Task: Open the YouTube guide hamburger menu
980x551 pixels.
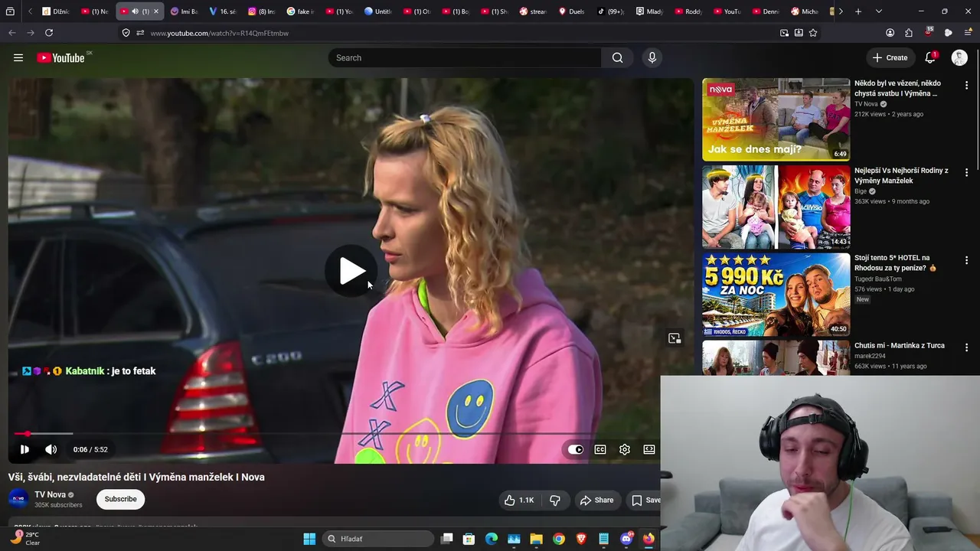Action: [x=18, y=57]
